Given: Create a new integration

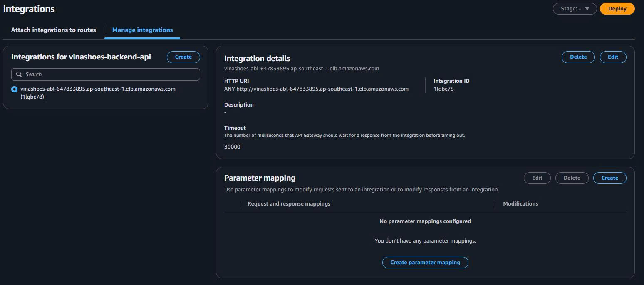Looking at the screenshot, I should [x=183, y=57].
